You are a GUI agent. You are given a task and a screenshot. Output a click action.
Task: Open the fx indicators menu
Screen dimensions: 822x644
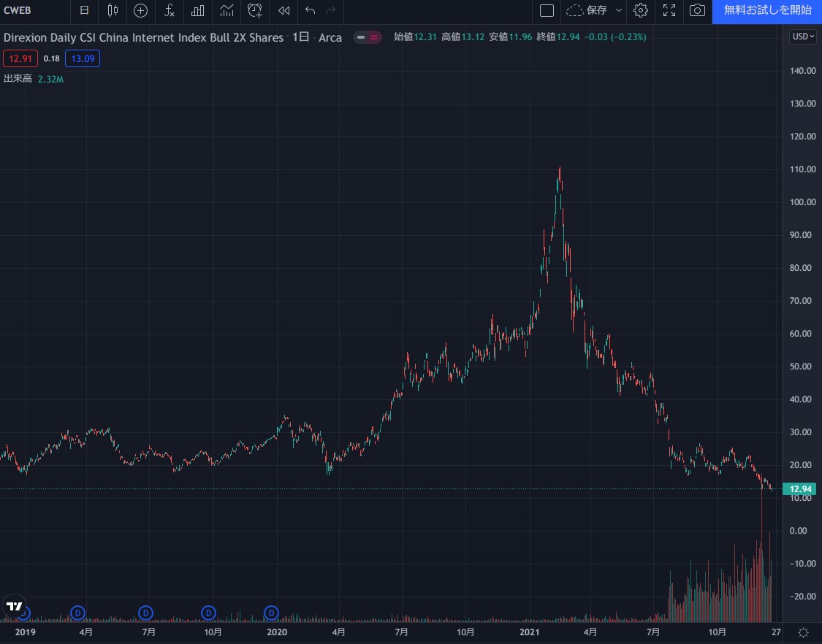click(169, 10)
